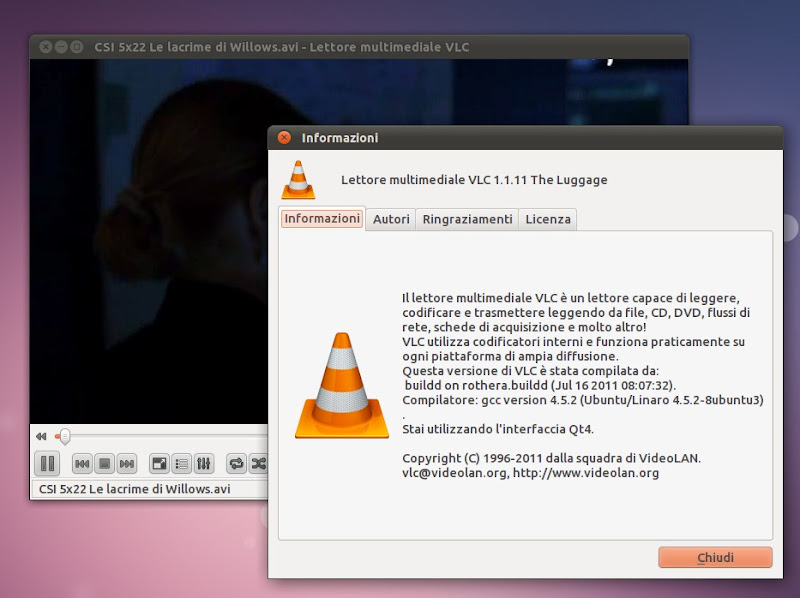800x598 pixels.
Task: Click the VLC main window title bar text
Action: point(282,47)
